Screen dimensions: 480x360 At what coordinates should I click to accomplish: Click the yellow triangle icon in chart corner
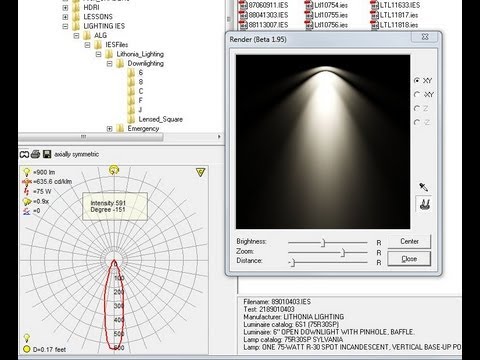tap(200, 172)
